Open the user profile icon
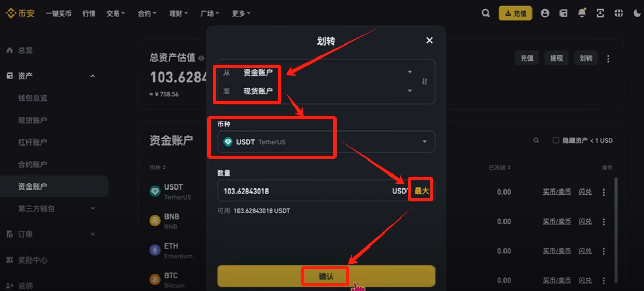Image resolution: width=644 pixels, height=291 pixels. (545, 13)
